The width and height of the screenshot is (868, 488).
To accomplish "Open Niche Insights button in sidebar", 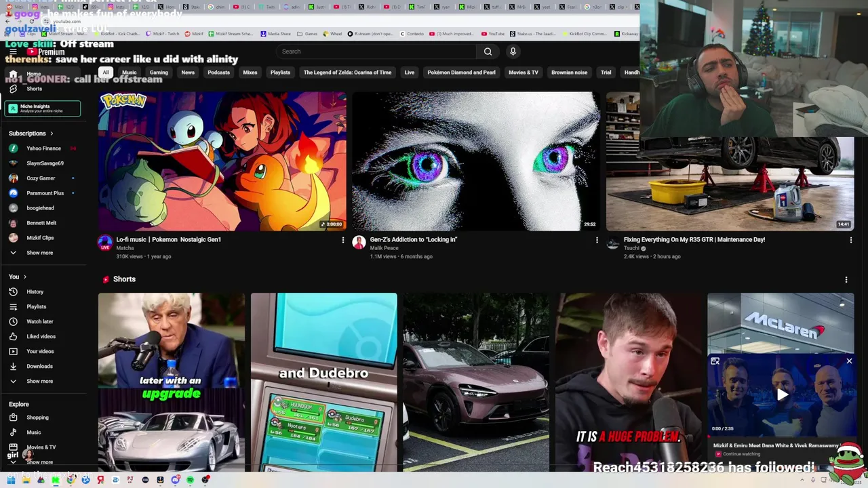I will pos(43,108).
